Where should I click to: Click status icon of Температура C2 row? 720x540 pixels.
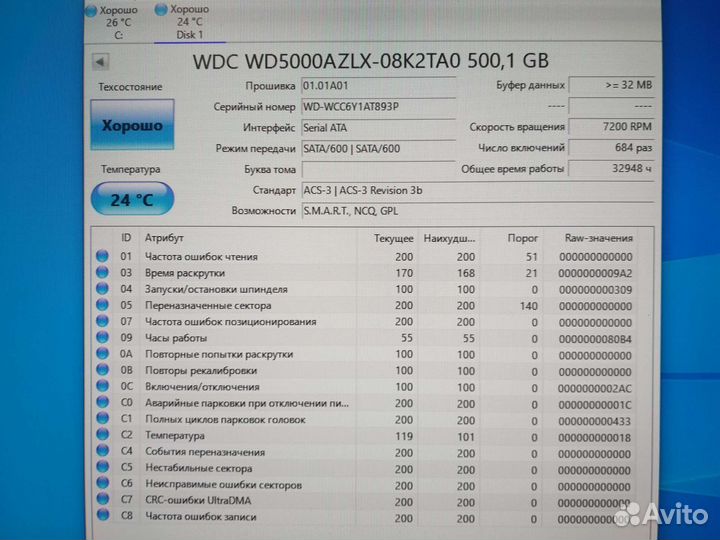(x=102, y=435)
